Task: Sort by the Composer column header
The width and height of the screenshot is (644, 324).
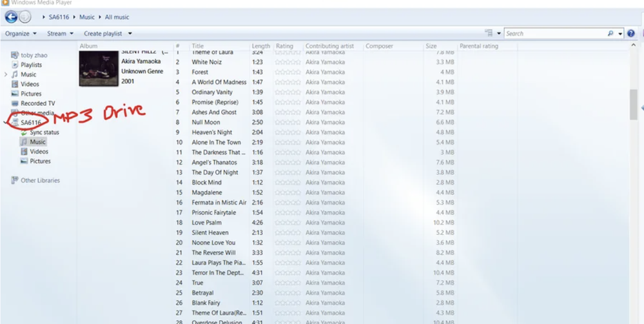Action: tap(379, 46)
